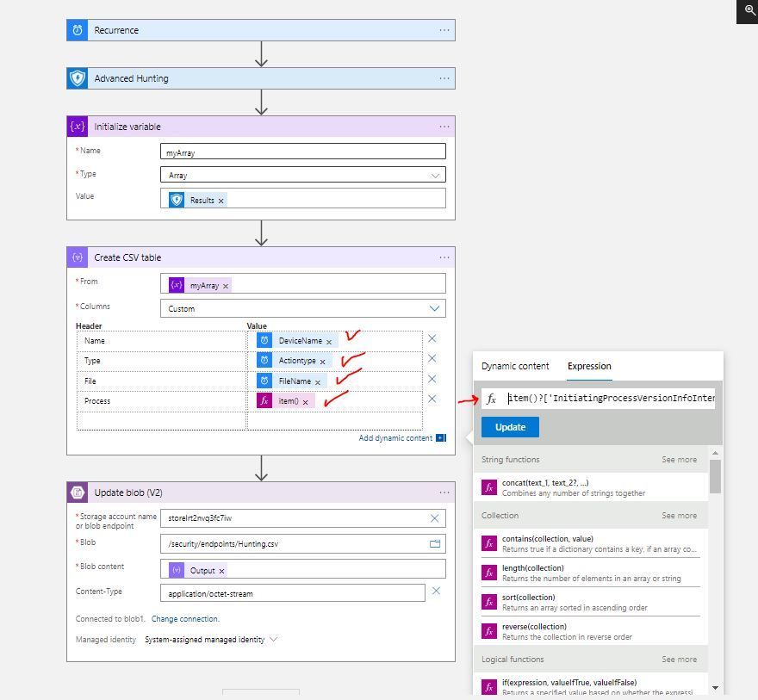Click the File header cell
758x700 pixels.
tap(161, 381)
